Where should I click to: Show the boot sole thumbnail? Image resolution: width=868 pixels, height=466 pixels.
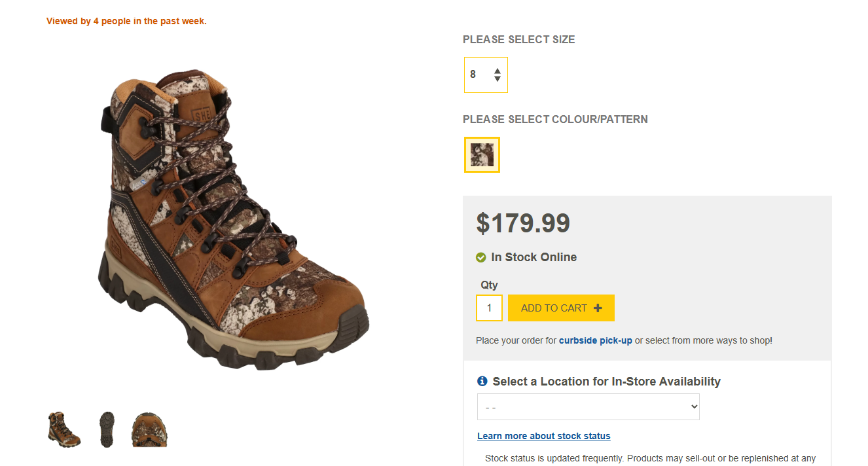click(x=107, y=429)
